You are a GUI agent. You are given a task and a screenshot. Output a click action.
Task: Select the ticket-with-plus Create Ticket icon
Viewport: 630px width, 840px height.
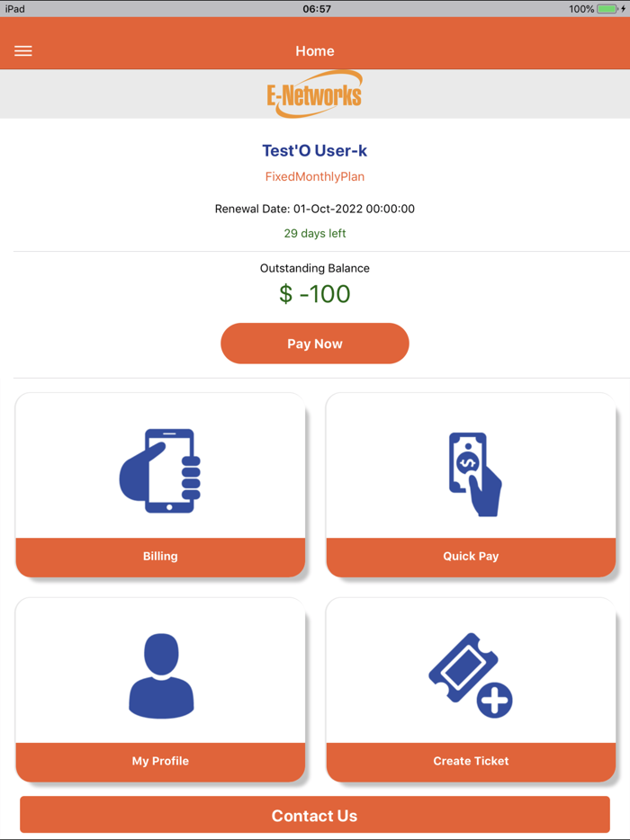tap(471, 673)
